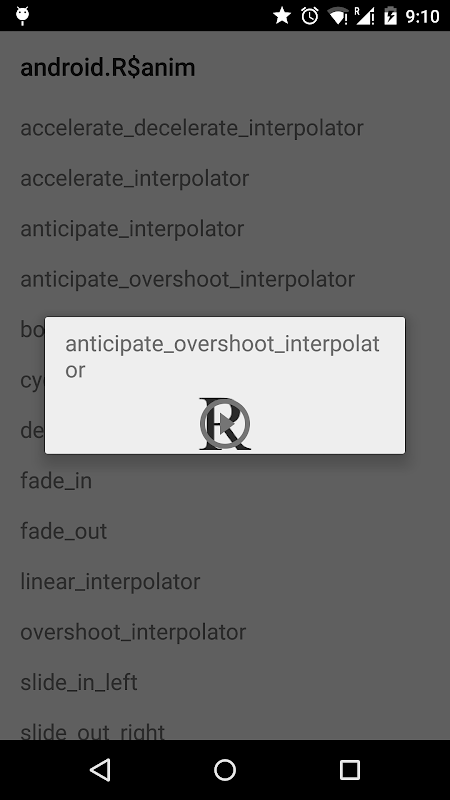
Task: Tap the battery charging icon
Action: coord(390,16)
